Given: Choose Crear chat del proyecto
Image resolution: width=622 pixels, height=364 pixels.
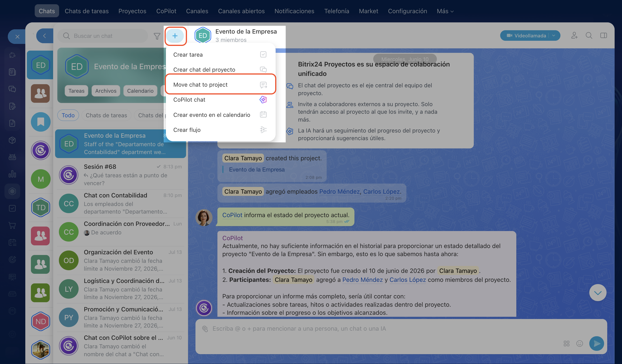Looking at the screenshot, I should (x=220, y=70).
